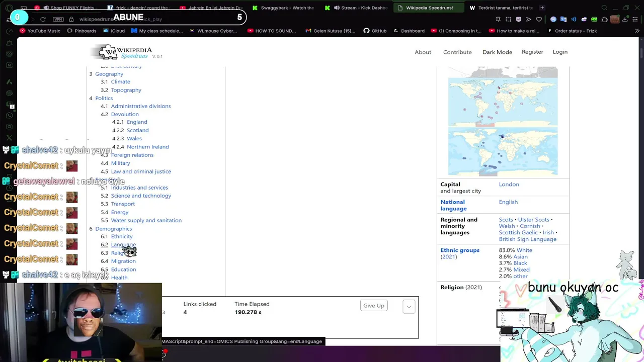Viewport: 644px width, 362px height.
Task: Open the Order status – Frizk bookmark
Action: coord(572,31)
